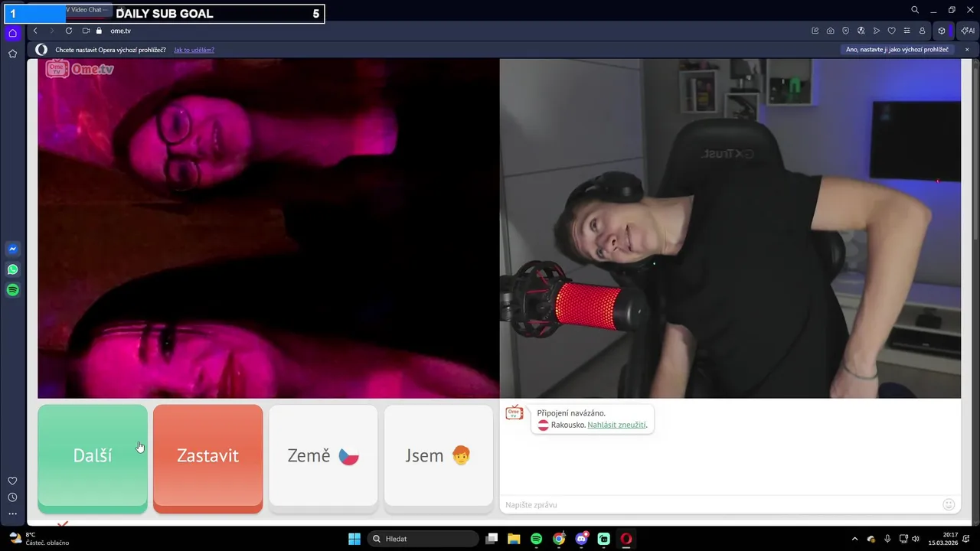The image size is (980, 551).
Task: Click the Hledat taskbar search box
Action: [423, 539]
